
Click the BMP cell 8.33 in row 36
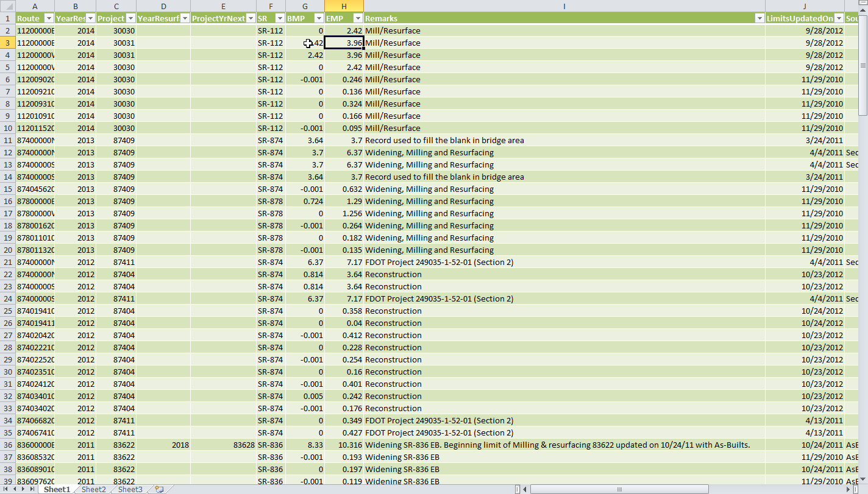[x=305, y=445]
